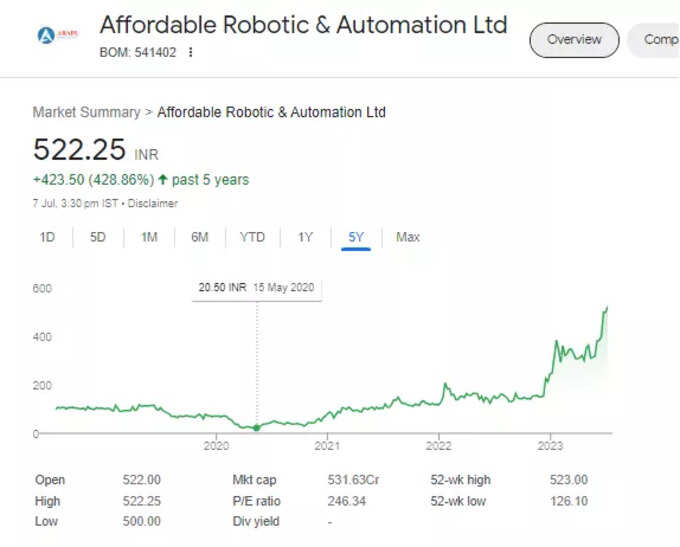Click the 20.50 INR chart tooltip

pyautogui.click(x=257, y=288)
